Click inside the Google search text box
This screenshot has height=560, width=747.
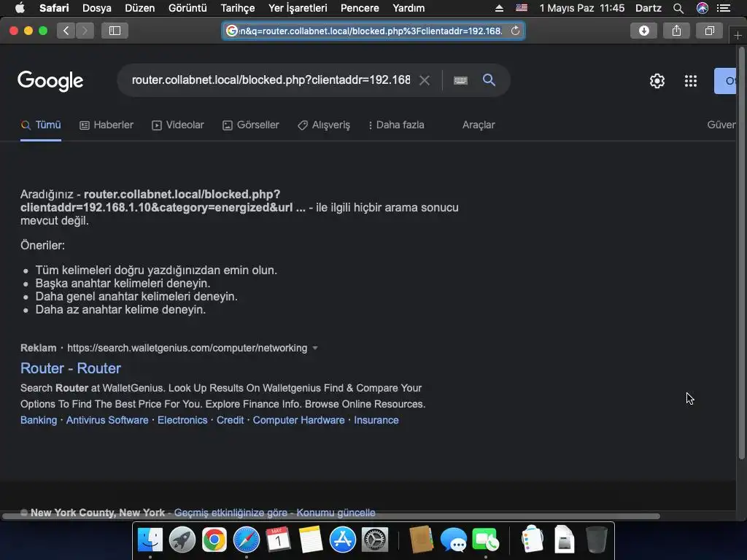pos(271,80)
